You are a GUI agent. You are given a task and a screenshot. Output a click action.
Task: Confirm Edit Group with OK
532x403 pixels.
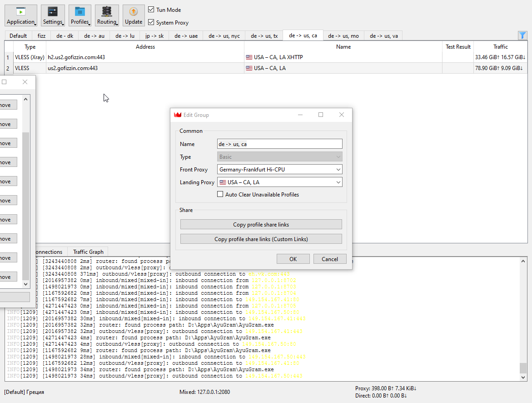(x=293, y=259)
